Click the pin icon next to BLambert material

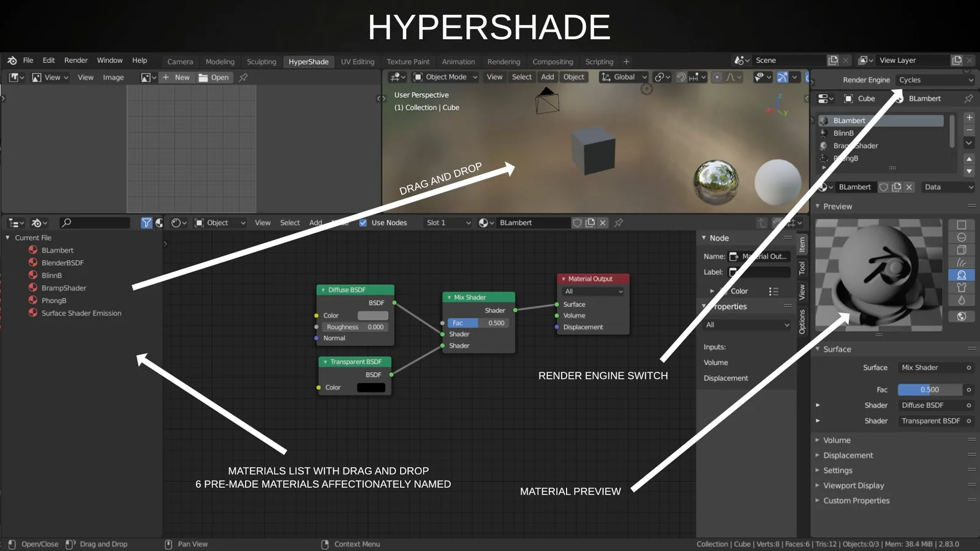[x=617, y=223]
